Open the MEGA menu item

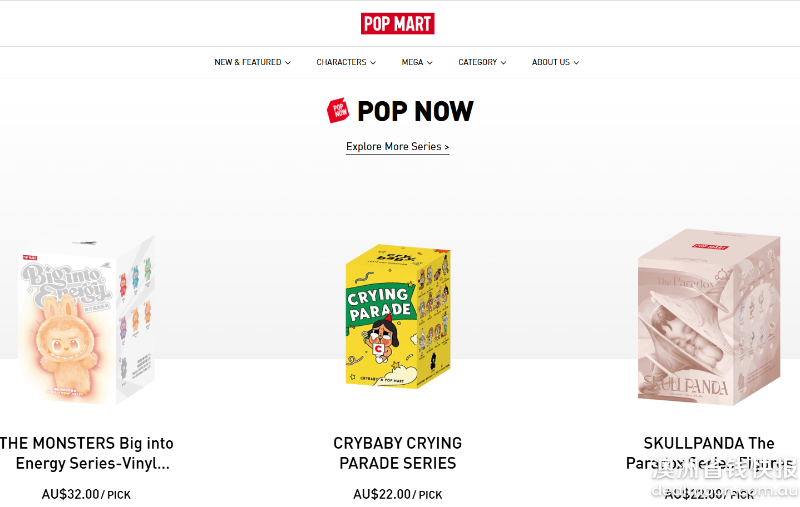pos(412,62)
